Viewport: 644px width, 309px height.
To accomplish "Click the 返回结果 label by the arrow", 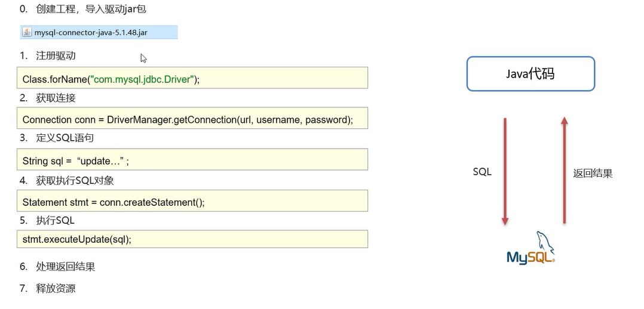I will [x=593, y=174].
